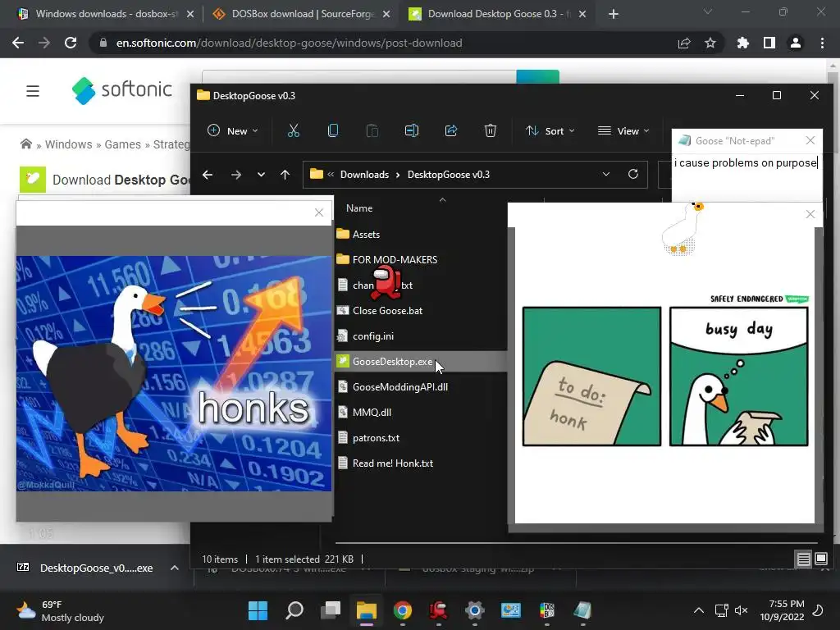840x630 pixels.
Task: Share this page from the address bar
Action: pos(684,43)
